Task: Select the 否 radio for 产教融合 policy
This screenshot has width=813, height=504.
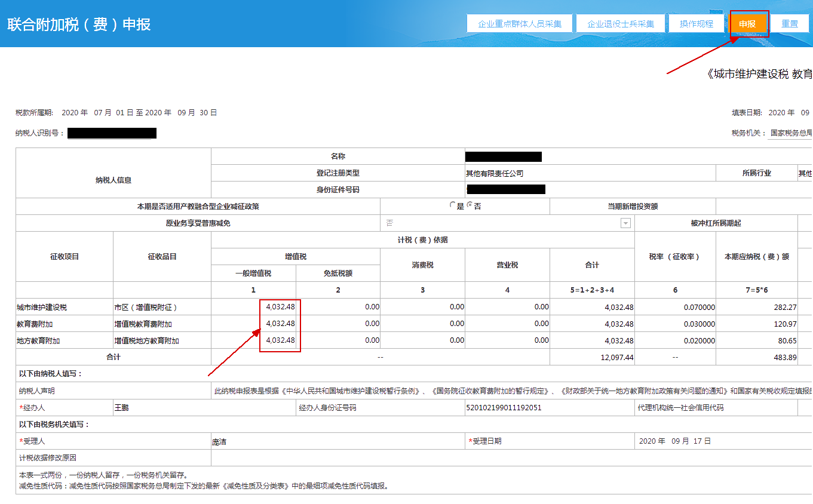Action: (x=470, y=205)
